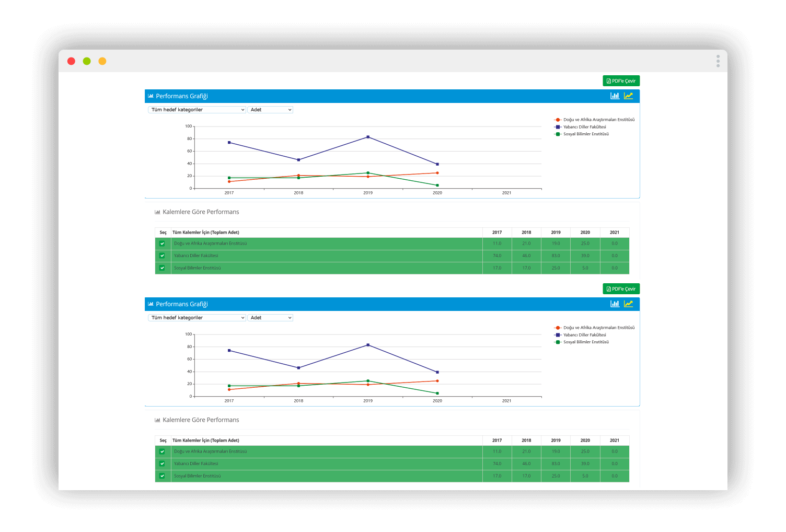Click 'Yabancı Diller Fakültesi' row label in upper table
Viewport: 786px width, 532px height.
pyautogui.click(x=196, y=256)
